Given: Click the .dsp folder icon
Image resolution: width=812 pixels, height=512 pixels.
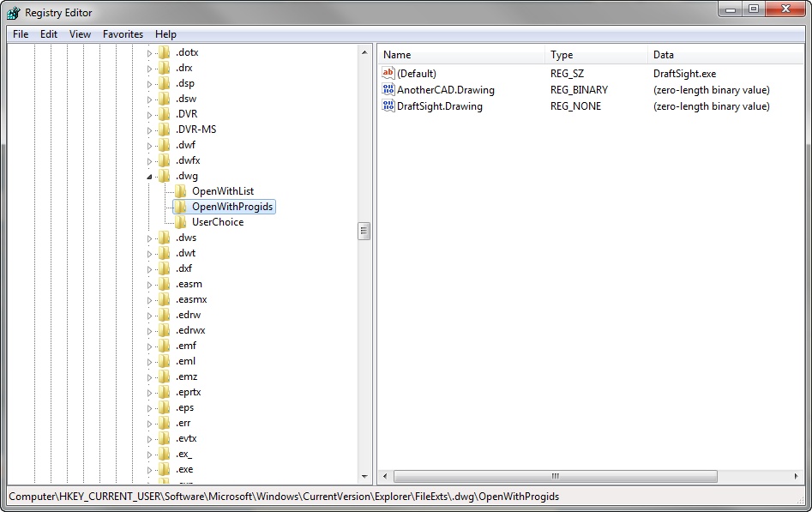Looking at the screenshot, I should pyautogui.click(x=164, y=83).
